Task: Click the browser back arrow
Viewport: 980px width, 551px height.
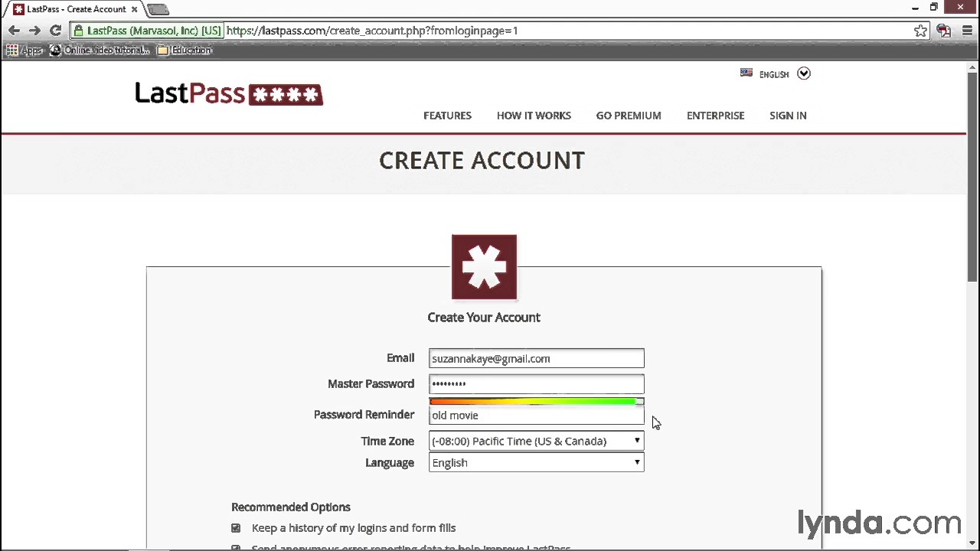Action: [x=14, y=31]
